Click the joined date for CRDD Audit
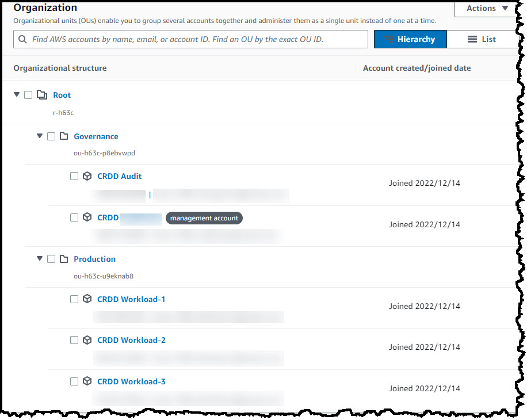Image resolution: width=527 pixels, height=420 pixels. coord(425,183)
